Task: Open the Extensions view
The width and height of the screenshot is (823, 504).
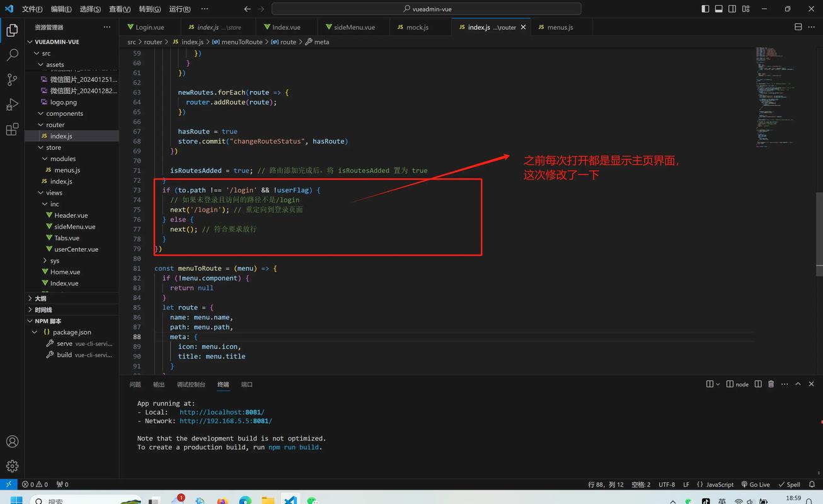Action: tap(13, 129)
